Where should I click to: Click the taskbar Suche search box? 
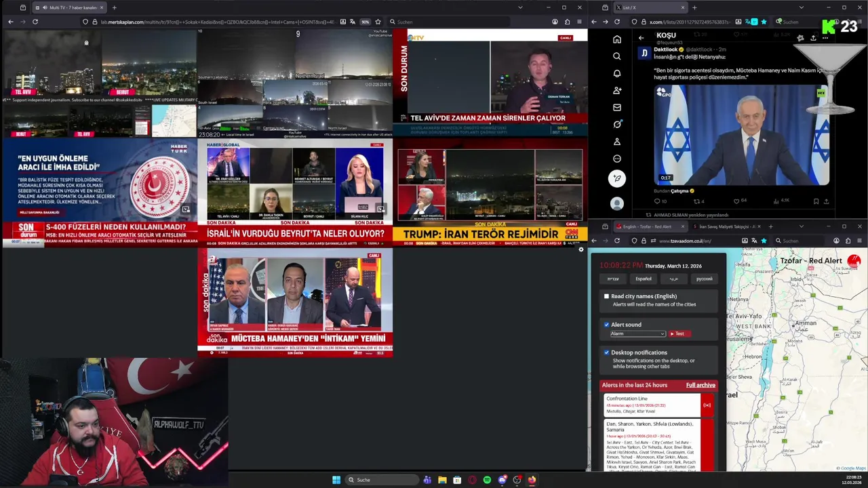(x=381, y=480)
